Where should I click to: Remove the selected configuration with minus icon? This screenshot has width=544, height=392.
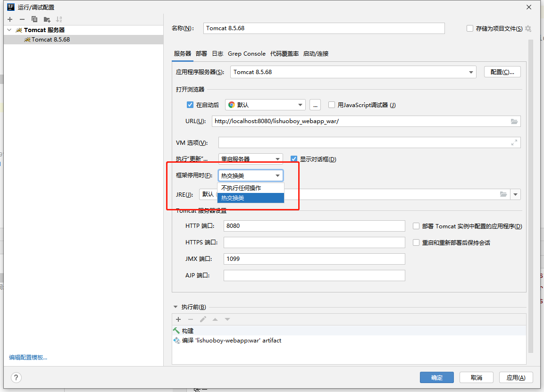22,19
